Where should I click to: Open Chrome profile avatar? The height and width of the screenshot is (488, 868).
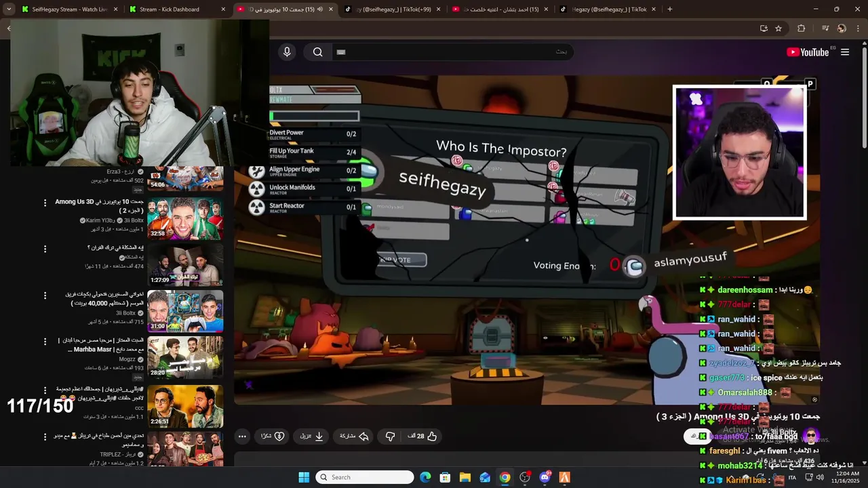point(842,28)
